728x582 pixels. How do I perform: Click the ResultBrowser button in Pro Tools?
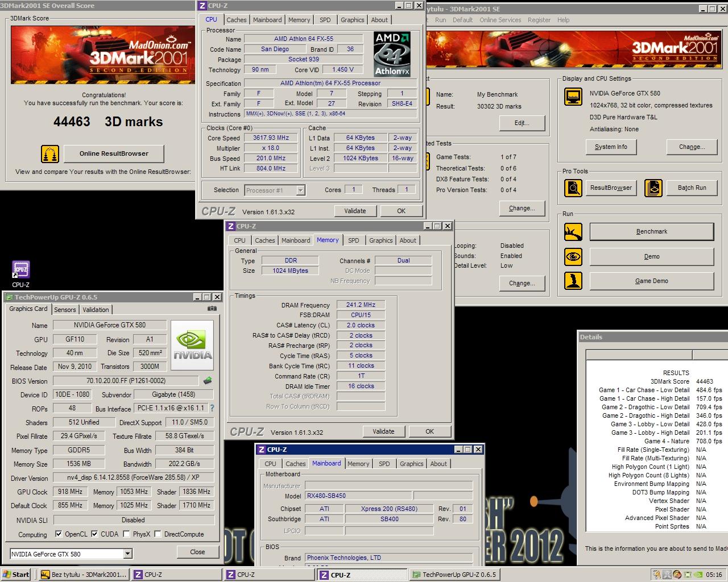pyautogui.click(x=611, y=188)
